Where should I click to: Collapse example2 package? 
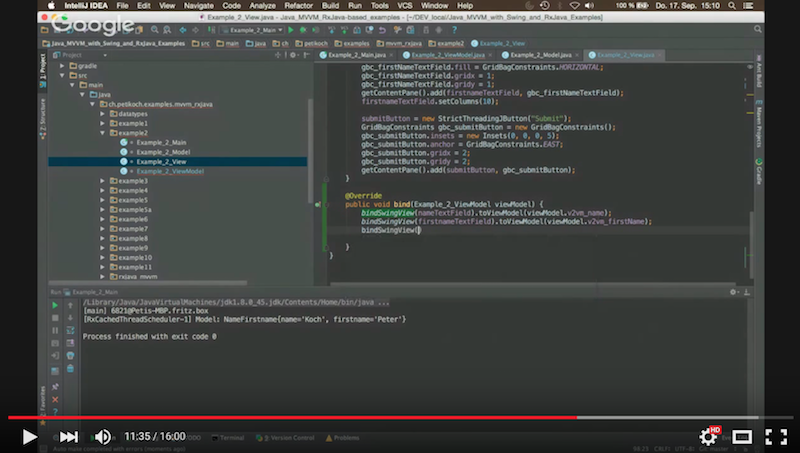103,133
